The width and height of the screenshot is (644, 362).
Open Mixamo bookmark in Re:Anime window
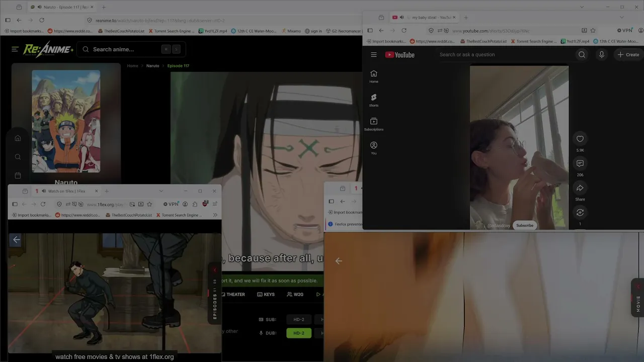(x=291, y=31)
